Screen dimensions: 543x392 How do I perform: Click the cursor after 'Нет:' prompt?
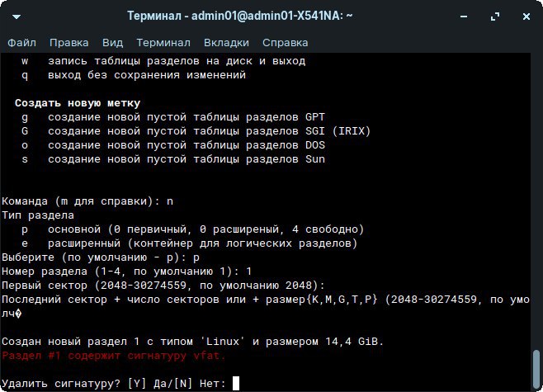236,383
